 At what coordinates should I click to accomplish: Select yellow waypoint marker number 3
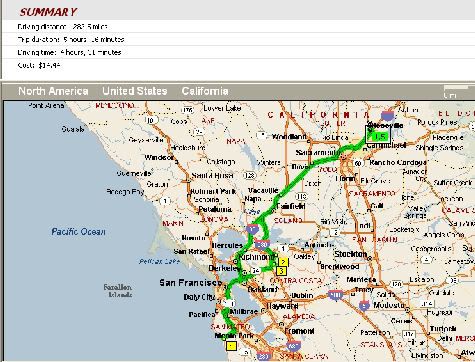coord(281,271)
